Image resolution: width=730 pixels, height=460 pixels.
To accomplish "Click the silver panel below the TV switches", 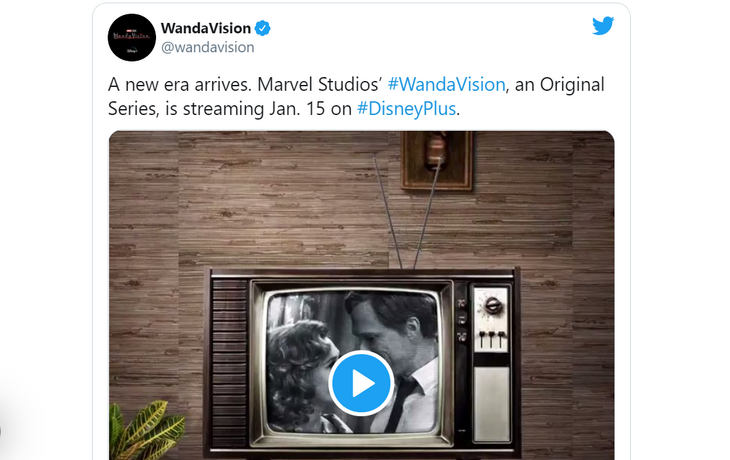I will coord(492,404).
